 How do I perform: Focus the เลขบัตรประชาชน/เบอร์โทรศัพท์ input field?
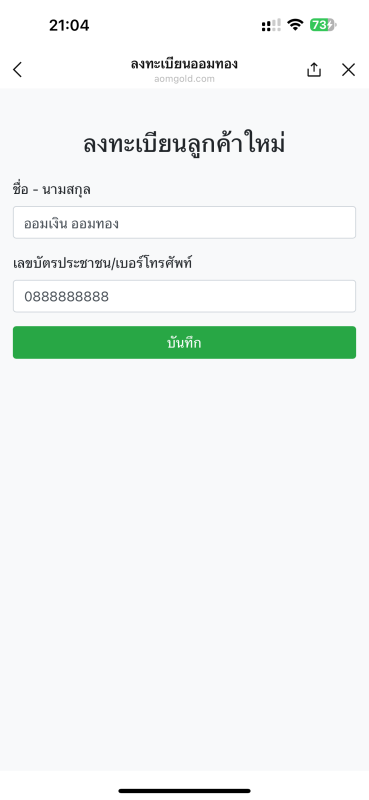(184, 296)
